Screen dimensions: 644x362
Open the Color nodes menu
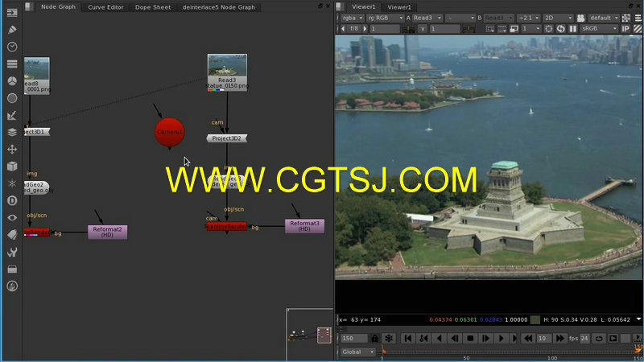(x=12, y=81)
